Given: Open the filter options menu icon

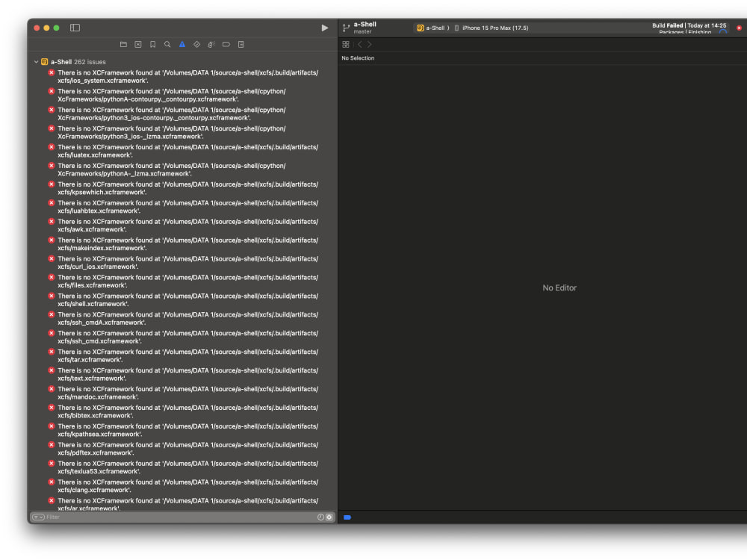Looking at the screenshot, I should click(39, 517).
